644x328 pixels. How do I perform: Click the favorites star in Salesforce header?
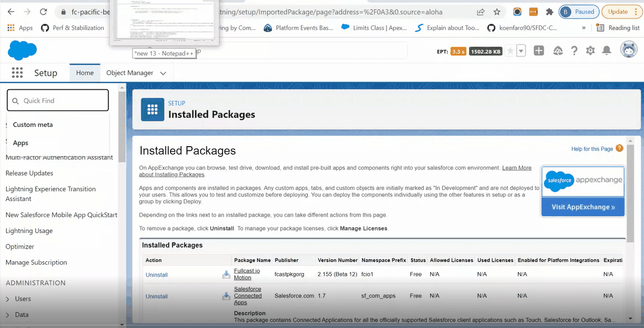point(510,51)
